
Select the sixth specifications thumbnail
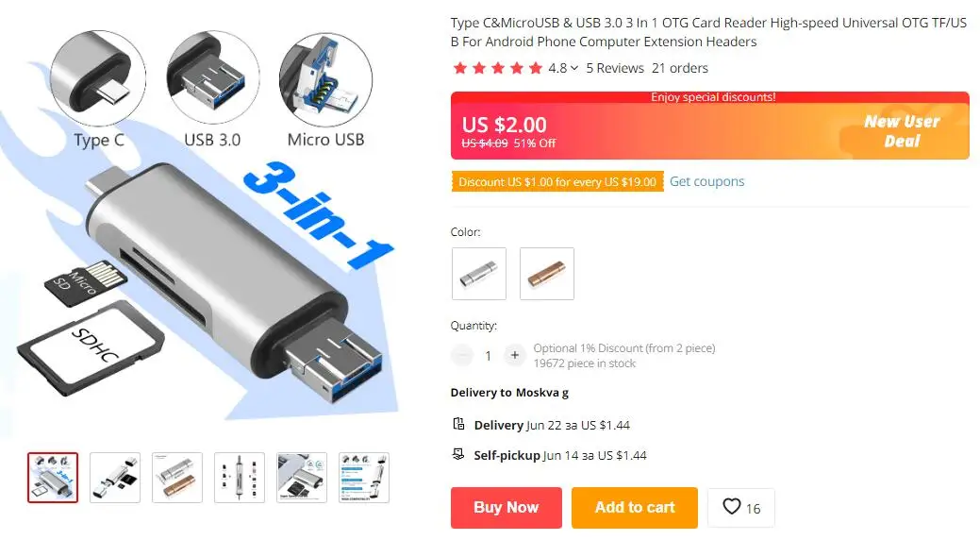point(364,478)
